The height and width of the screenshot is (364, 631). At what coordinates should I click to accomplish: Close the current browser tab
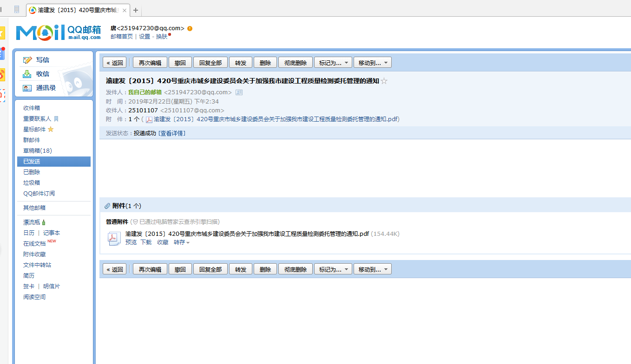[x=125, y=10]
